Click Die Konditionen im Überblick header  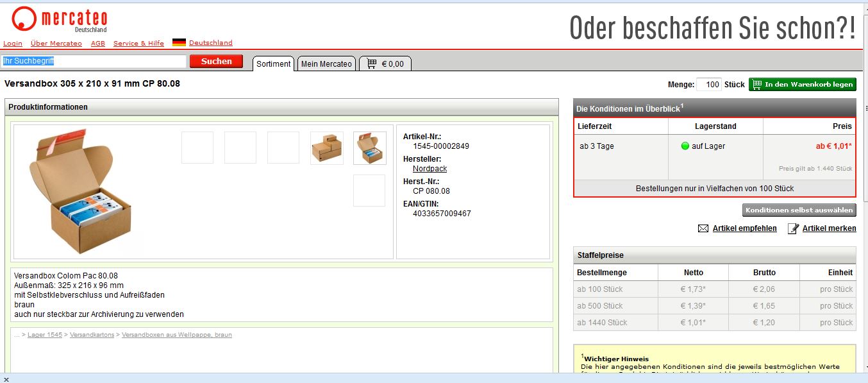715,108
